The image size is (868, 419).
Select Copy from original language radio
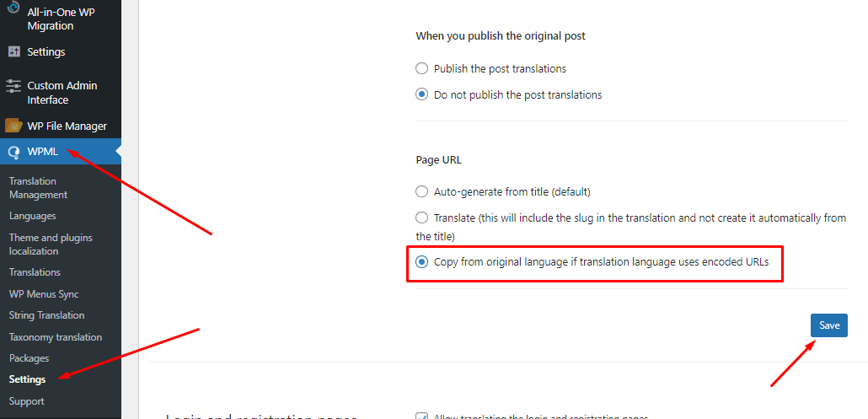pyautogui.click(x=422, y=262)
